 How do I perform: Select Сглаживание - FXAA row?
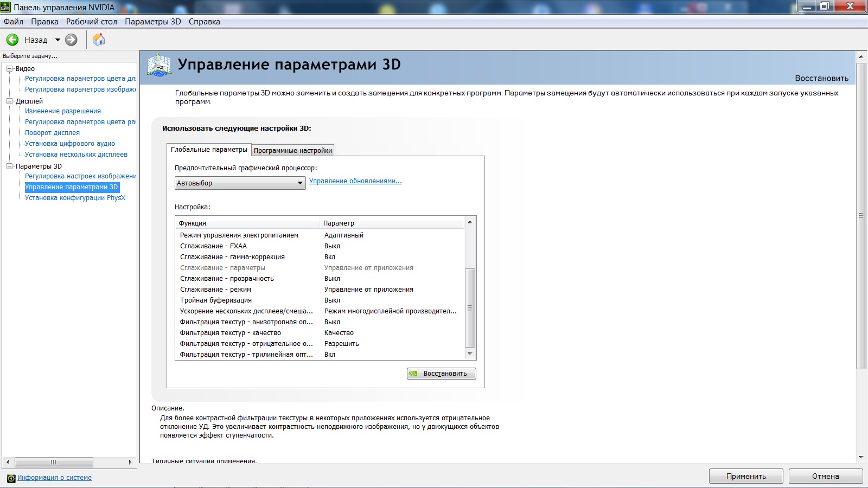pos(320,246)
